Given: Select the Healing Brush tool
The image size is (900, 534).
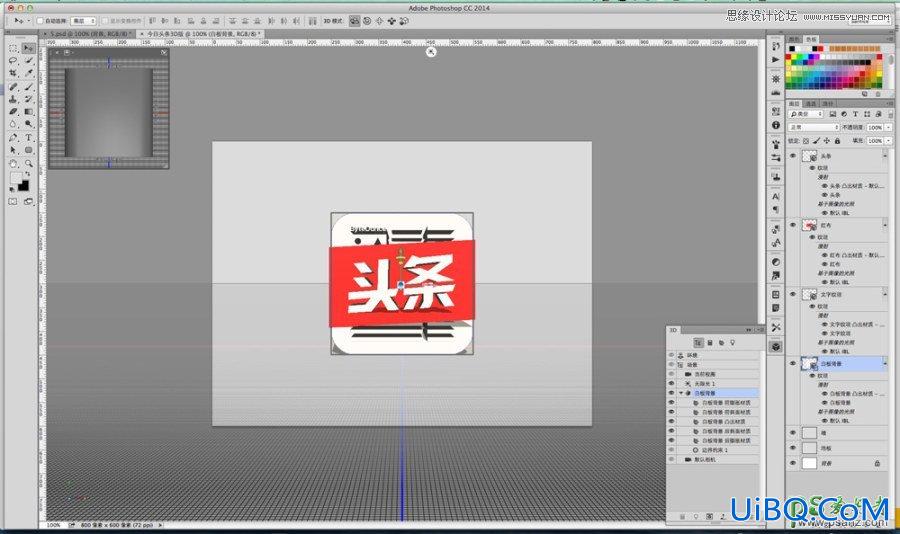Looking at the screenshot, I should coord(13,87).
